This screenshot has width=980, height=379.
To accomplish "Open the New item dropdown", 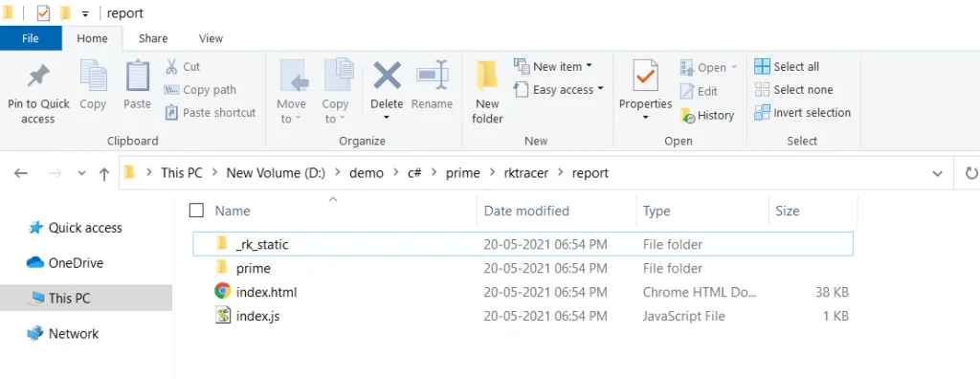I will [552, 66].
